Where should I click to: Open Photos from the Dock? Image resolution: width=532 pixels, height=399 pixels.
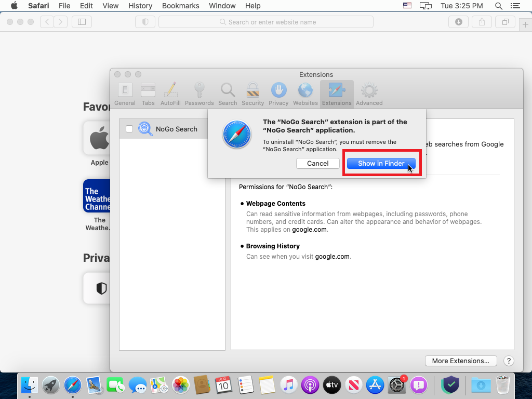pos(180,385)
